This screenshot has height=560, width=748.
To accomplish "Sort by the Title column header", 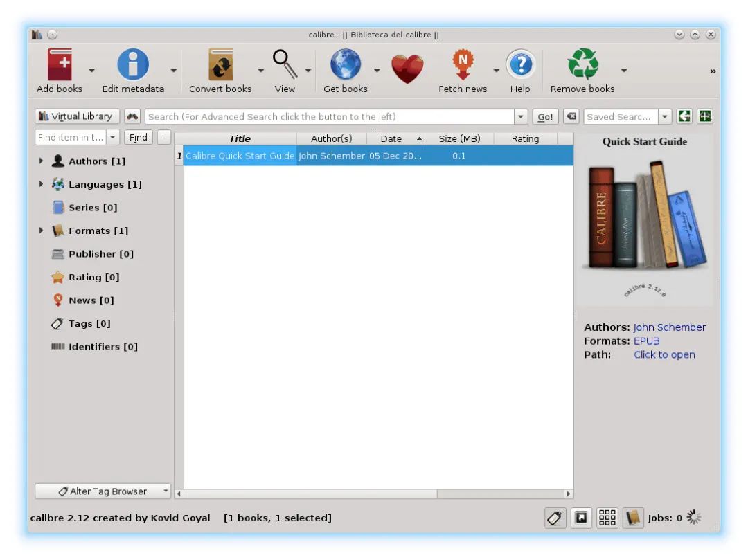I will 240,138.
